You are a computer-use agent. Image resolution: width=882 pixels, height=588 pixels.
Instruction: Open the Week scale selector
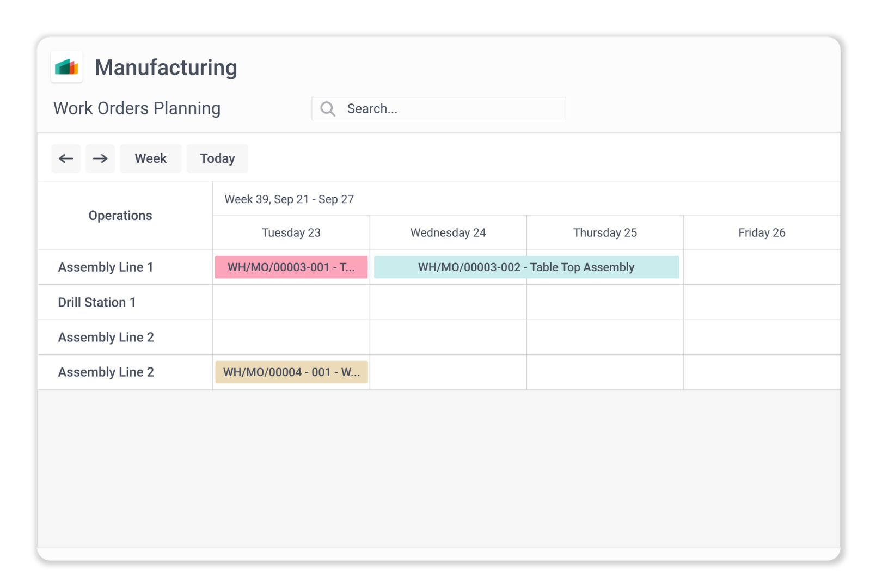[x=150, y=158]
